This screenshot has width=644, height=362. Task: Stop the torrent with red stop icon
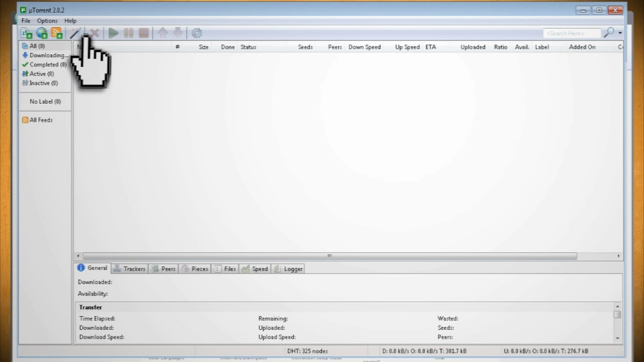click(143, 33)
